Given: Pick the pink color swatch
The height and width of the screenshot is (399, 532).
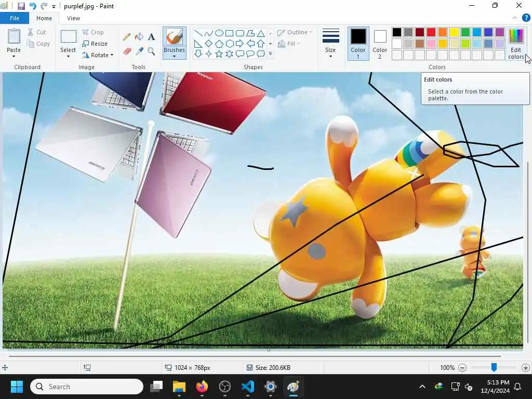Looking at the screenshot, I should (x=431, y=44).
